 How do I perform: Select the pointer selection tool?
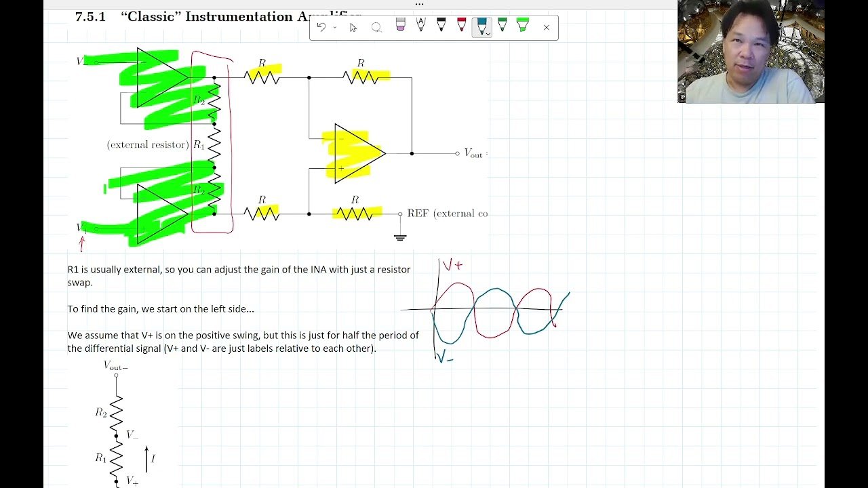(x=353, y=27)
